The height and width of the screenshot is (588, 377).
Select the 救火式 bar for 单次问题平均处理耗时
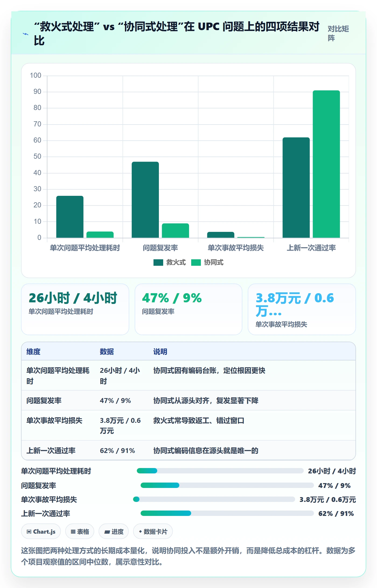(x=70, y=217)
